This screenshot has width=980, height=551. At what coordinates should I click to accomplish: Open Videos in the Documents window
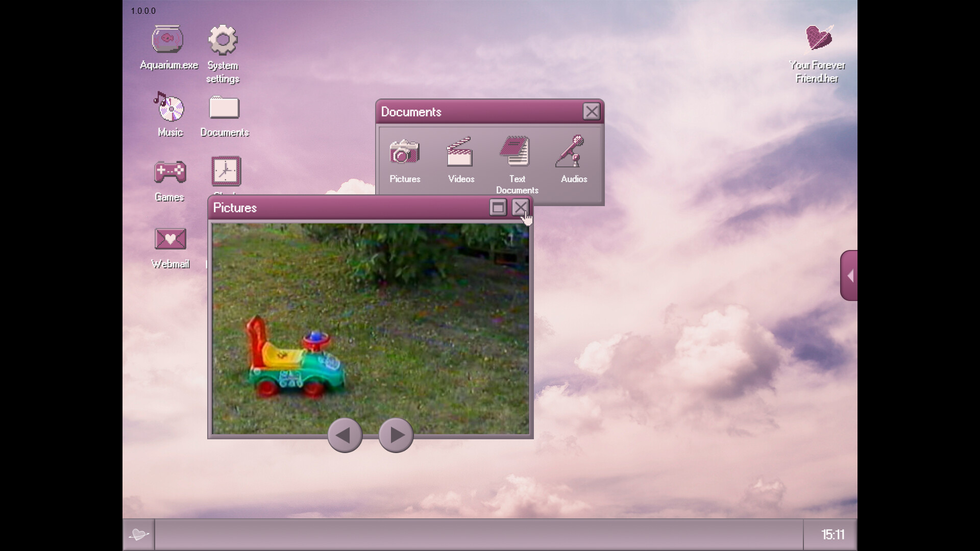click(460, 153)
